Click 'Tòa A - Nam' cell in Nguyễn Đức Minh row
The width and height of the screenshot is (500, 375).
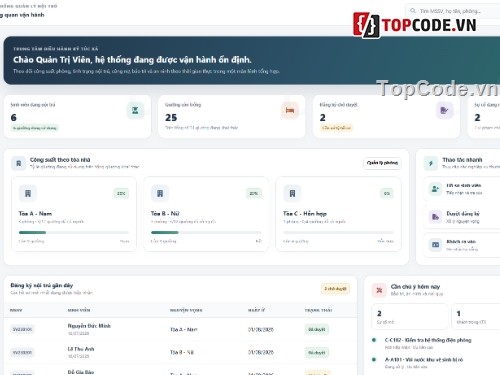click(x=184, y=330)
